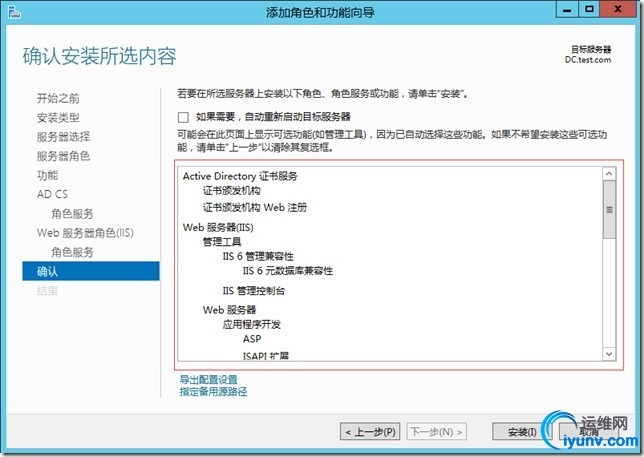
Task: Maximize the wizard window
Action: click(589, 9)
